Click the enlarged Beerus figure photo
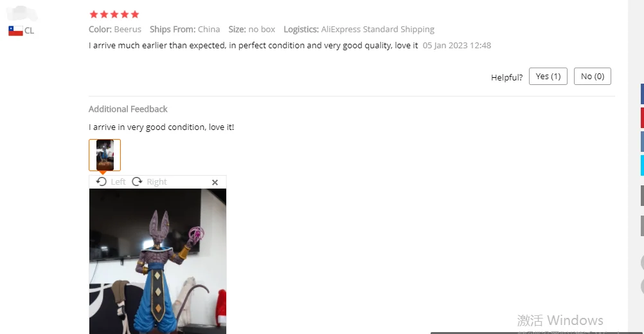Screen dimensions: 644x334 pyautogui.click(x=157, y=261)
